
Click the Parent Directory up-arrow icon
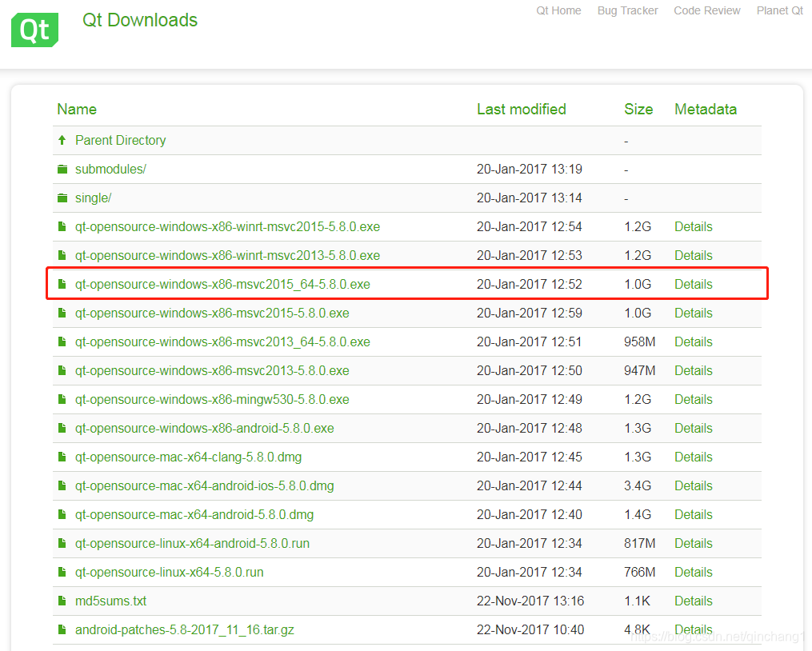point(62,140)
